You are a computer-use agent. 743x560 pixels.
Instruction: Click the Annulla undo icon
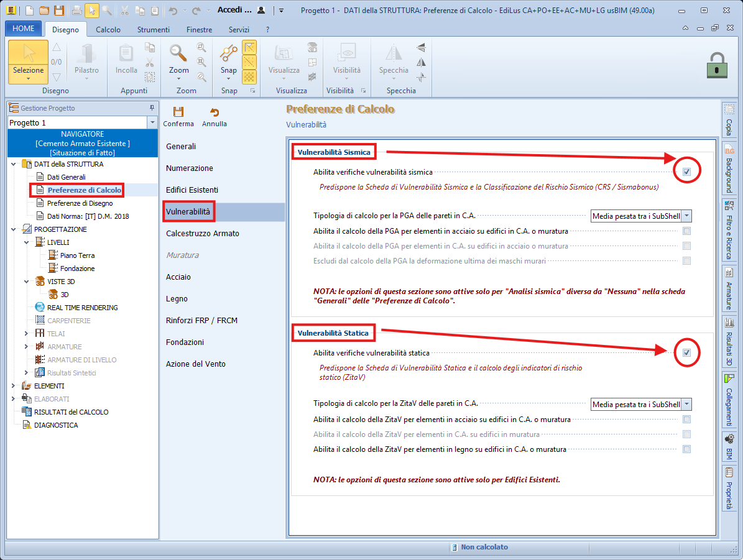tap(215, 112)
